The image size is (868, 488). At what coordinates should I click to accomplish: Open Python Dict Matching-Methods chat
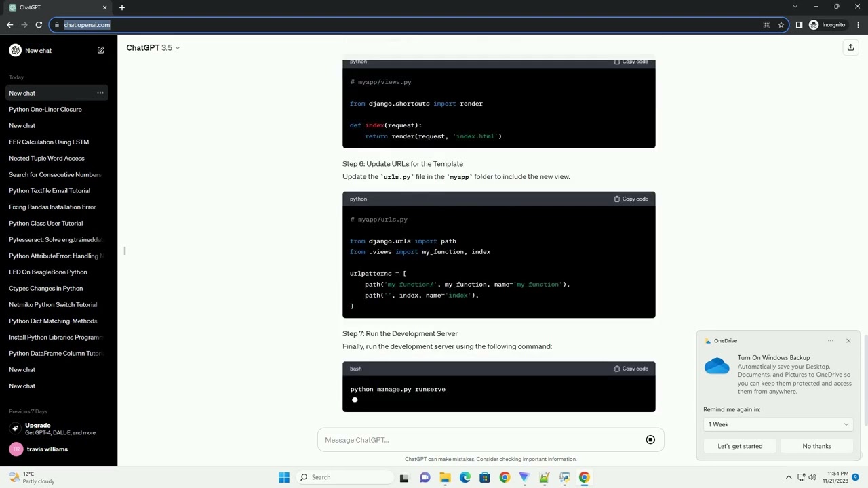(x=53, y=321)
